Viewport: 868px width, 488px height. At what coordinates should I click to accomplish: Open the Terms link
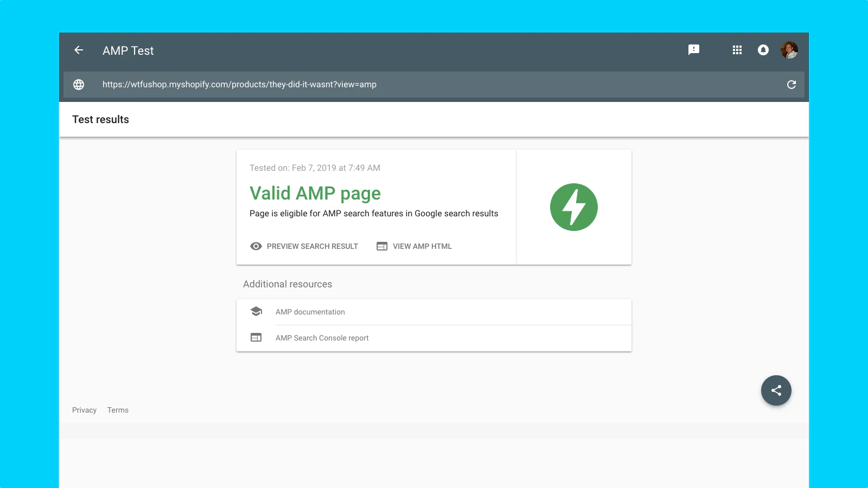pos(118,410)
